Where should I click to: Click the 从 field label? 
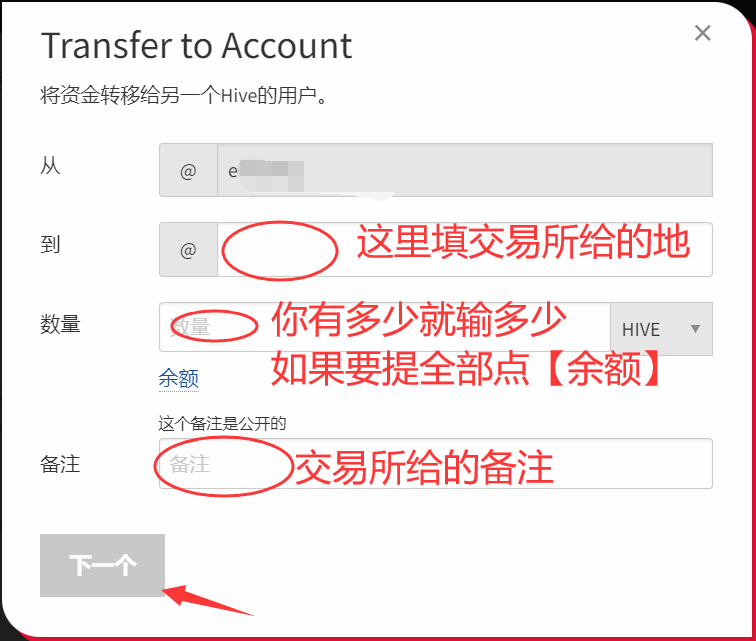(50, 166)
